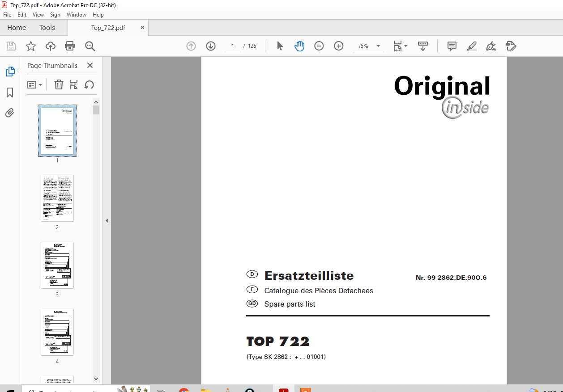
Task: Rotate page with the rotate icon
Action: (89, 84)
